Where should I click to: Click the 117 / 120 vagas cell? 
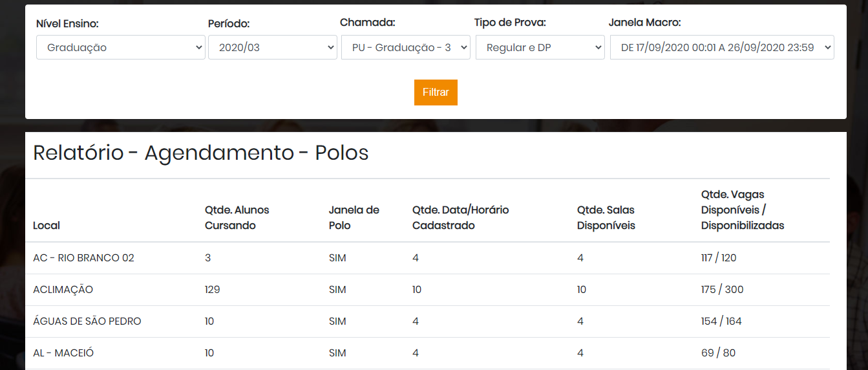click(719, 257)
